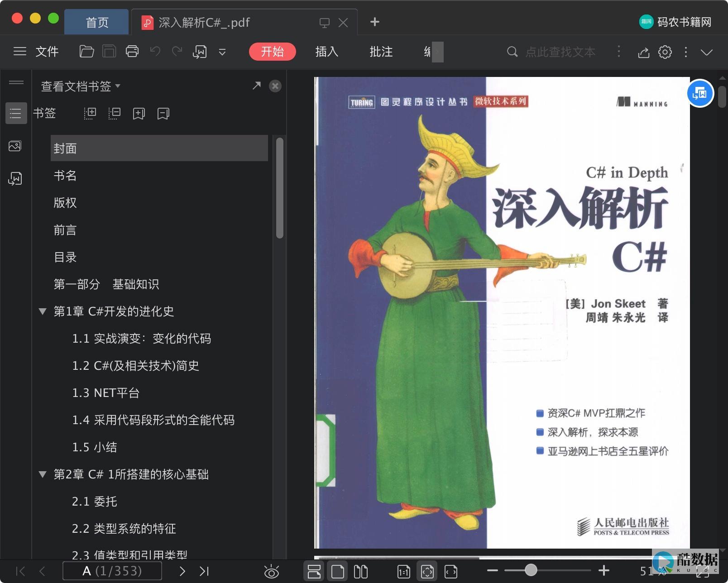
Task: Click the presentation screen icon in document tab
Action: pyautogui.click(x=324, y=23)
